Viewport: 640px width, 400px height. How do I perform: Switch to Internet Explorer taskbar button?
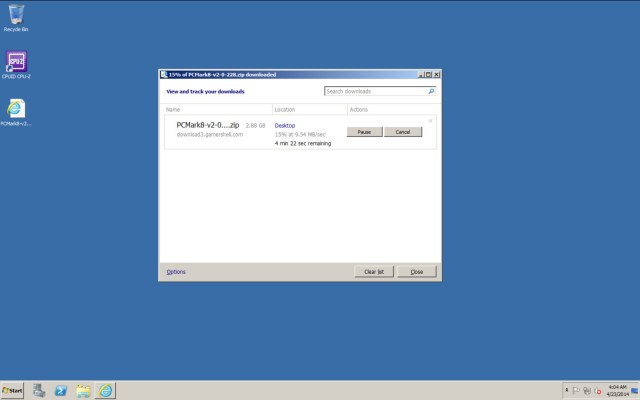point(105,391)
